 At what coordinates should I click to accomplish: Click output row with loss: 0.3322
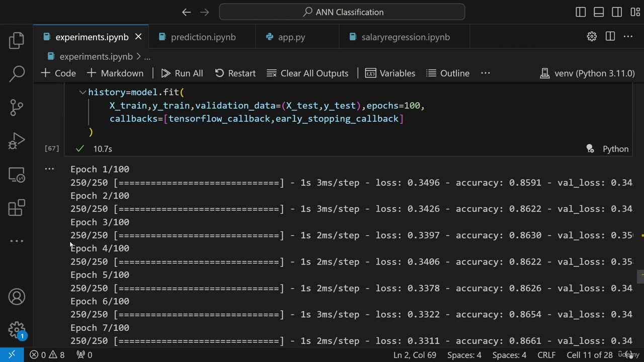(351, 314)
